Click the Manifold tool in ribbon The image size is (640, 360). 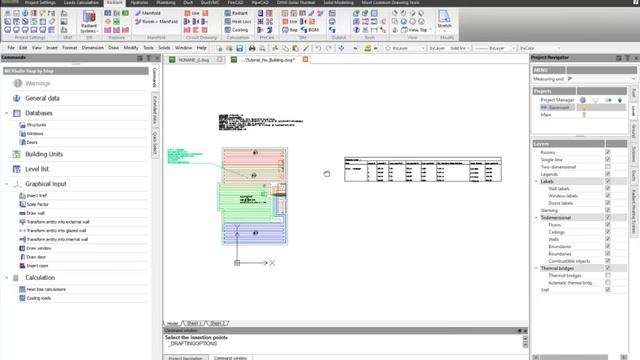pyautogui.click(x=148, y=13)
